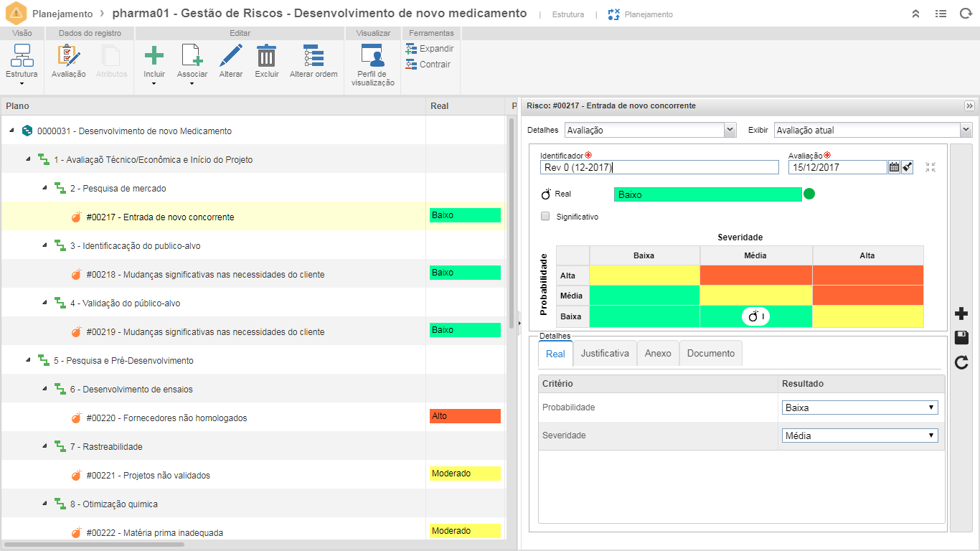The height and width of the screenshot is (551, 980).
Task: Select the Alta probability, Alta severity matrix cell
Action: coord(867,275)
